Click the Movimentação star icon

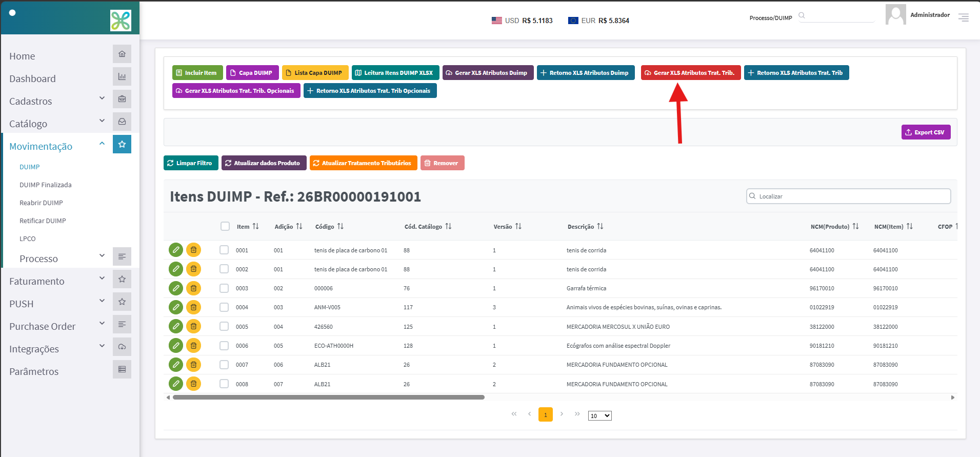(x=122, y=144)
